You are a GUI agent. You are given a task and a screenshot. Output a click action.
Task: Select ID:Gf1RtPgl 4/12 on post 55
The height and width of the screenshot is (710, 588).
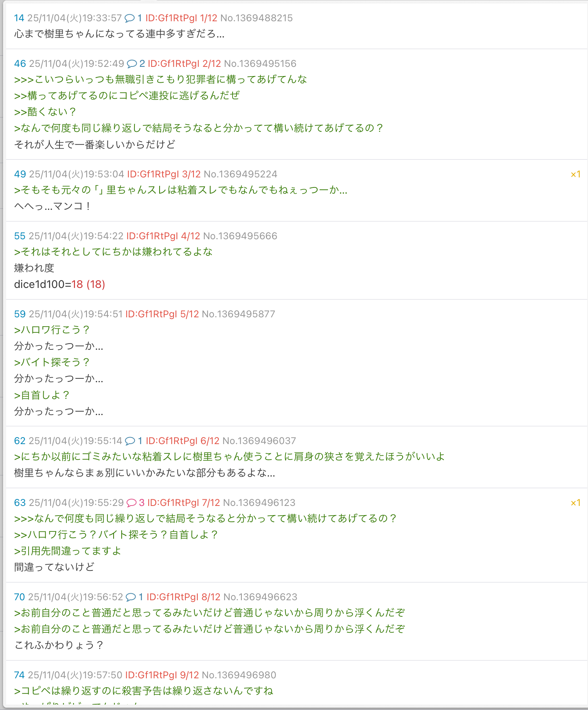(x=163, y=236)
